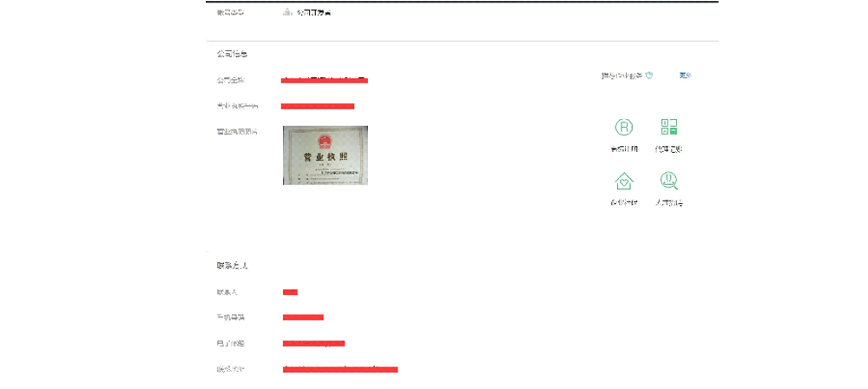
Task: Click the text label under the magnifier icon
Action: point(668,203)
